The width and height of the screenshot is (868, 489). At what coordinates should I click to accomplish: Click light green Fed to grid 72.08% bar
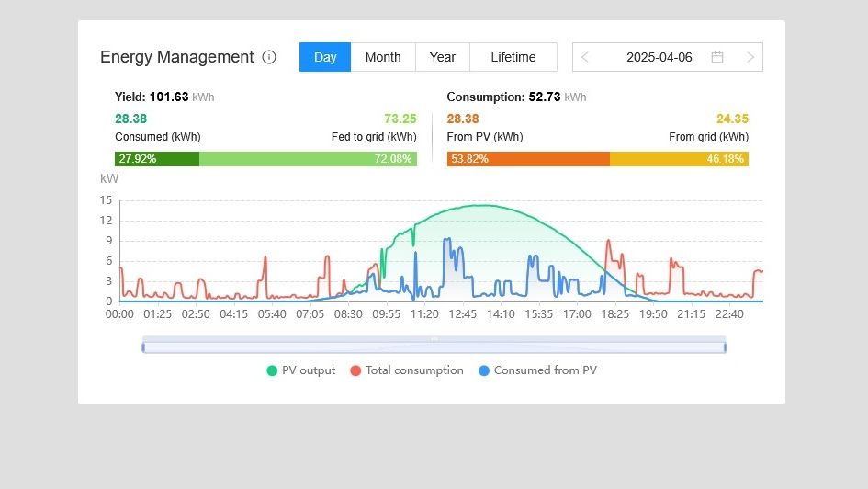point(308,159)
